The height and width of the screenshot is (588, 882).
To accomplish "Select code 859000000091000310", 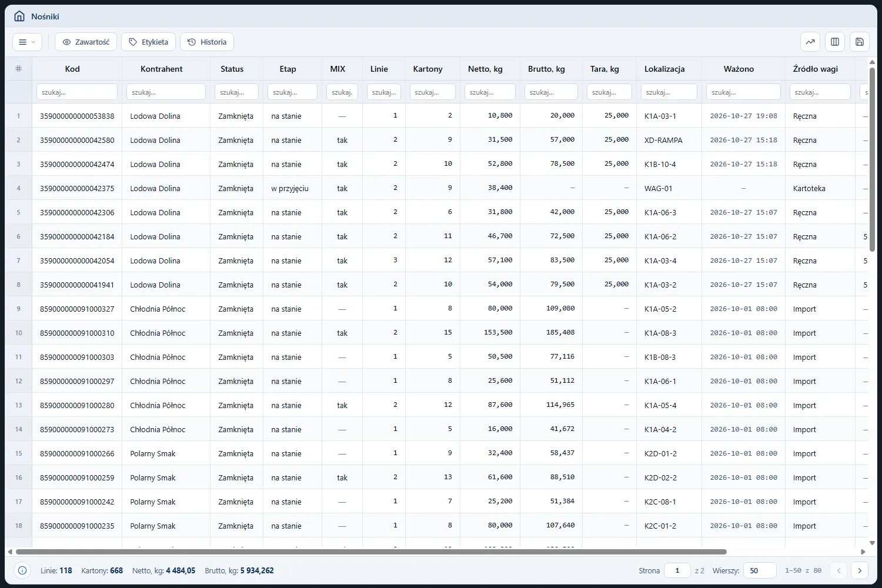I will coord(77,333).
